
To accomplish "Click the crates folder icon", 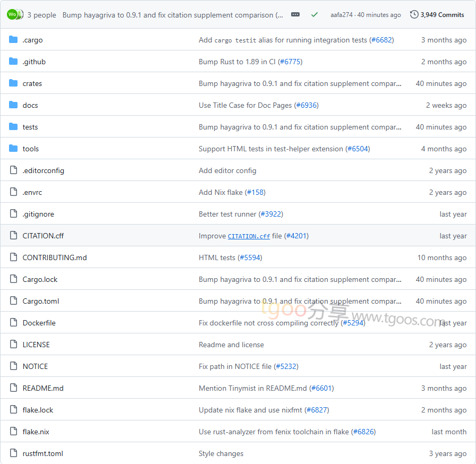I will (x=13, y=83).
